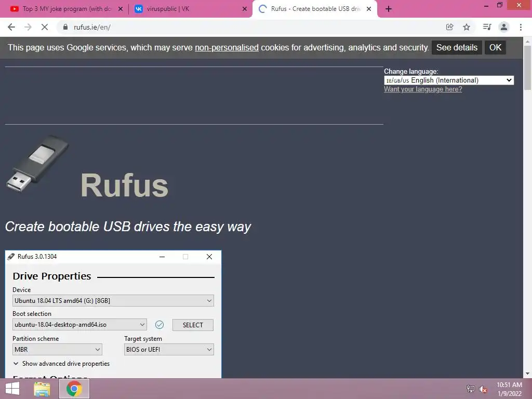Open the non-personalised cookies link

click(227, 47)
